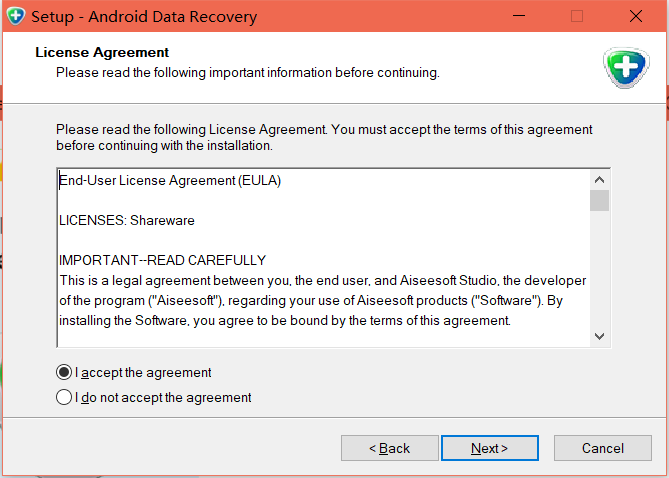This screenshot has height=478, width=669.
Task: Close the Setup window with X
Action: tap(636, 16)
